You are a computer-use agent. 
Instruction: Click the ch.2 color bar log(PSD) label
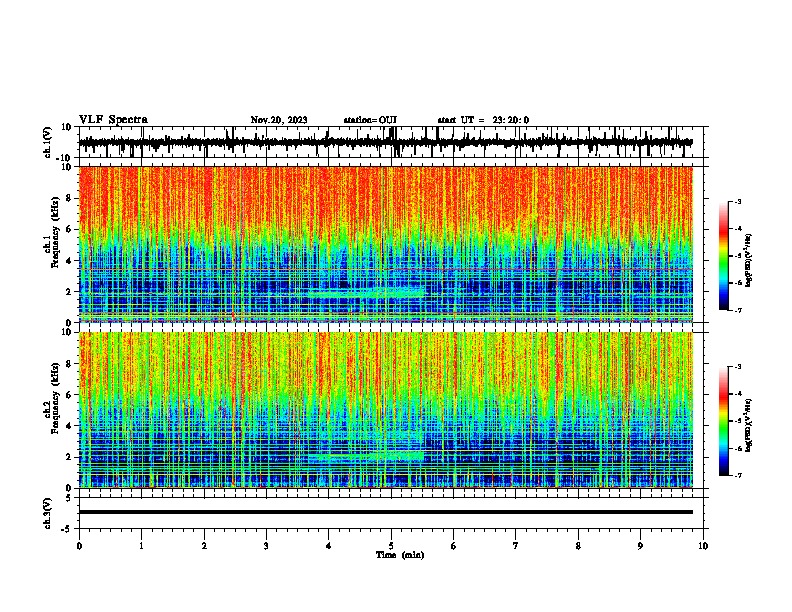tap(749, 425)
